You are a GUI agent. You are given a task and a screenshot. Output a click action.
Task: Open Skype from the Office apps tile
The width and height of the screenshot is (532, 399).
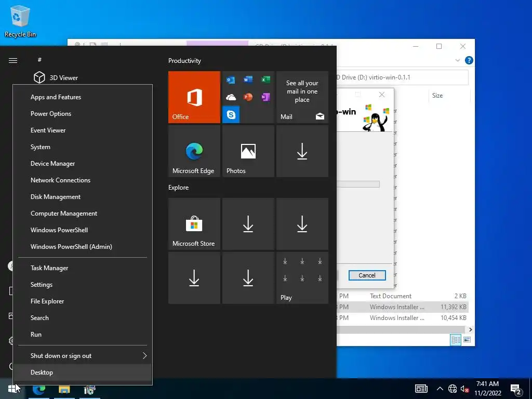tap(231, 115)
